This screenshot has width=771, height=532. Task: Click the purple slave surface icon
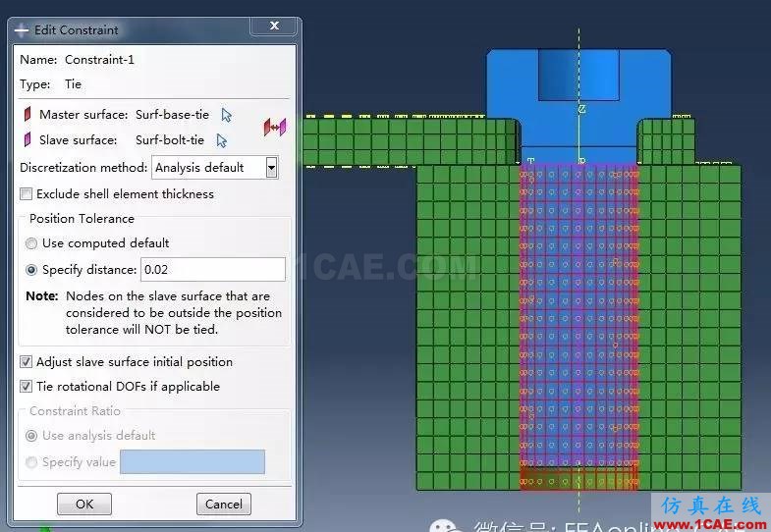(x=28, y=139)
